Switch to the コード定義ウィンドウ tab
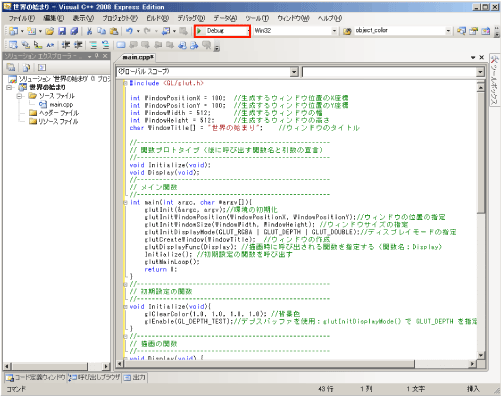501x396 pixels. click(35, 377)
